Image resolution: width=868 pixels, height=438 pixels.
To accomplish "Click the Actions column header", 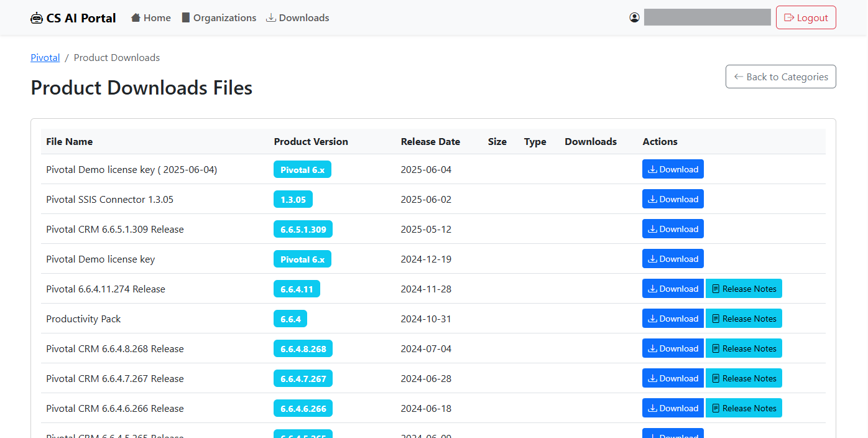I will (x=660, y=142).
